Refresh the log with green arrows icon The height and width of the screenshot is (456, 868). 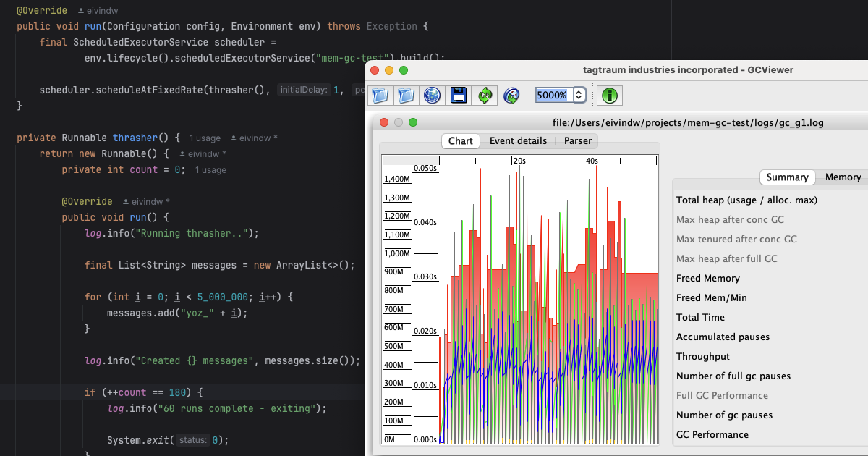pos(485,95)
